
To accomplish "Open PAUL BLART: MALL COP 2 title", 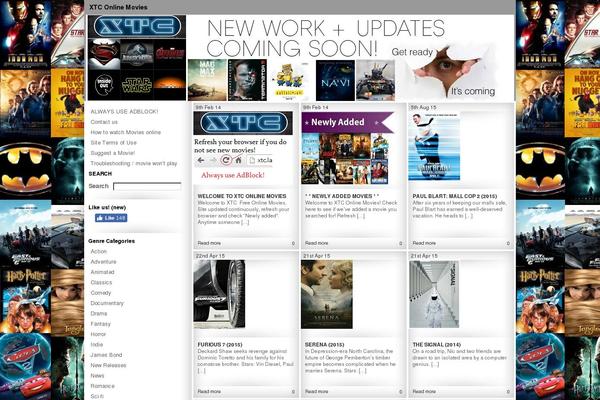I will [x=455, y=196].
